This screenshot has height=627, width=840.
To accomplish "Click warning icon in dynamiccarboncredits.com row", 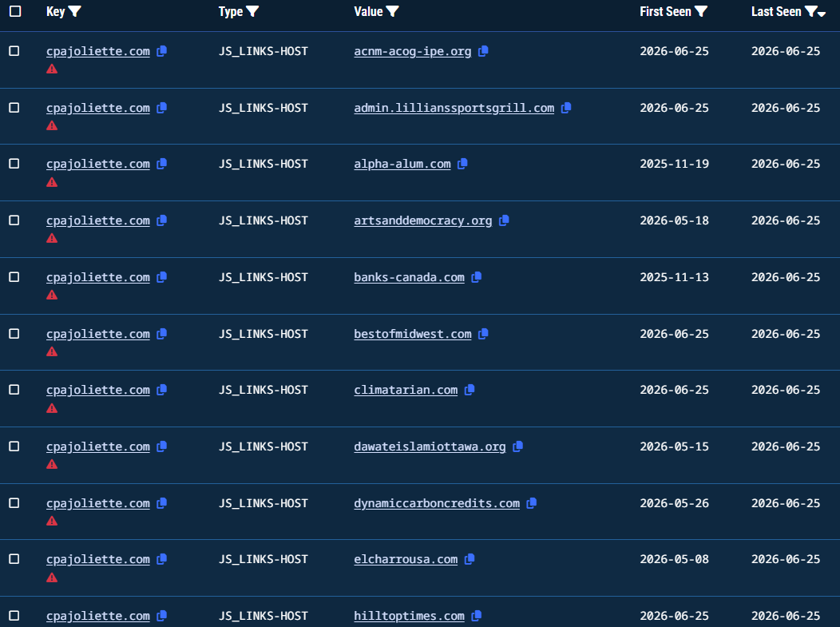I will pyautogui.click(x=52, y=521).
